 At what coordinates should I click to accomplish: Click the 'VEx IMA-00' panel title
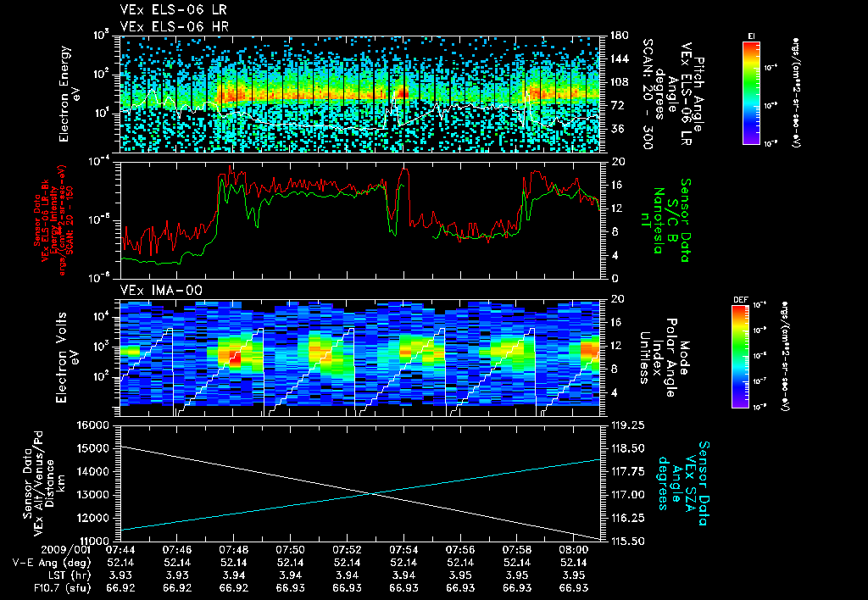click(x=161, y=290)
